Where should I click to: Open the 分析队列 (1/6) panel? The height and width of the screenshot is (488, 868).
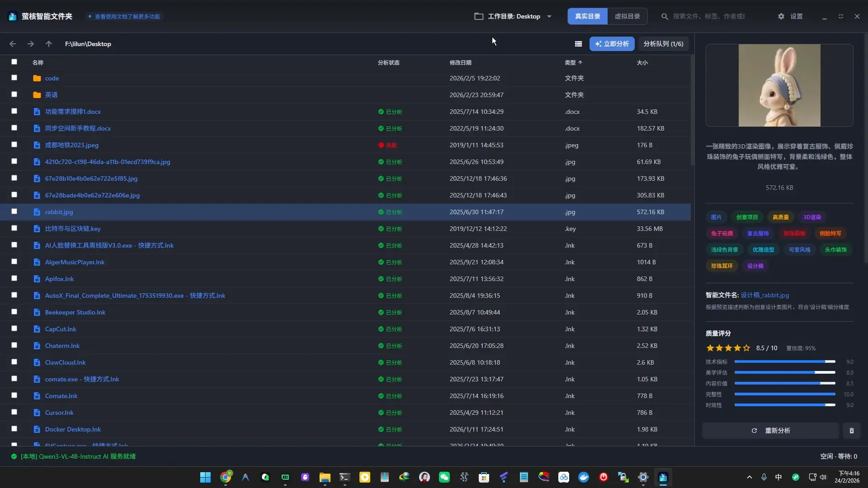click(663, 44)
